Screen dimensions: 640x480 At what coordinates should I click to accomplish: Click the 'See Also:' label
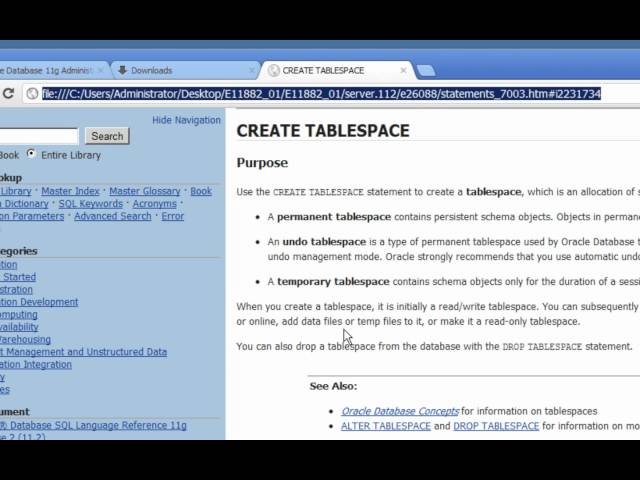[x=333, y=386]
